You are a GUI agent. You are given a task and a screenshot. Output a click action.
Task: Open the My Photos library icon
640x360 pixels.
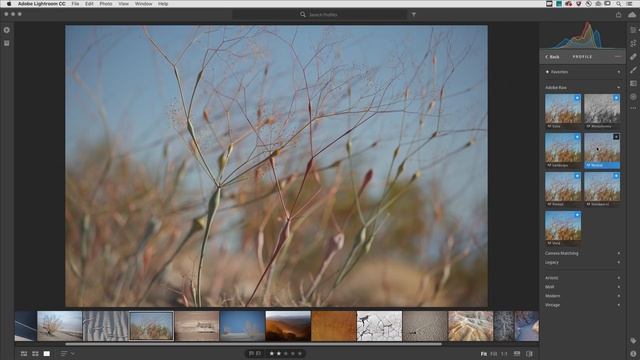(7, 43)
